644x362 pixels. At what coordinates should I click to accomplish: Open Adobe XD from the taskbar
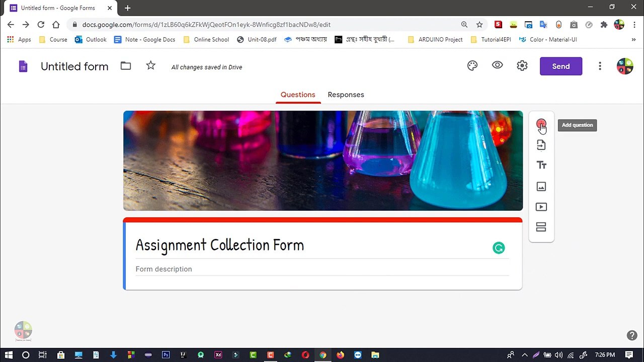[218, 354]
